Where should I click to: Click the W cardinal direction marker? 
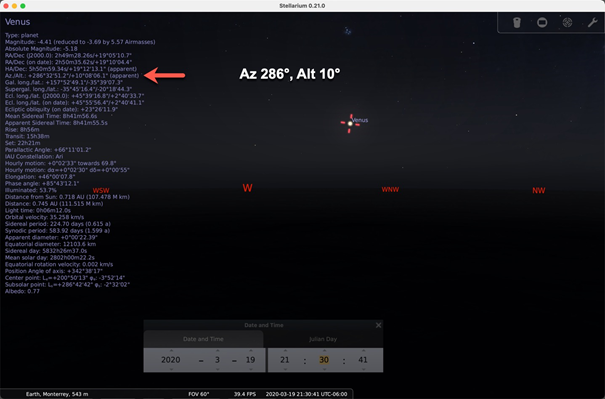point(247,188)
